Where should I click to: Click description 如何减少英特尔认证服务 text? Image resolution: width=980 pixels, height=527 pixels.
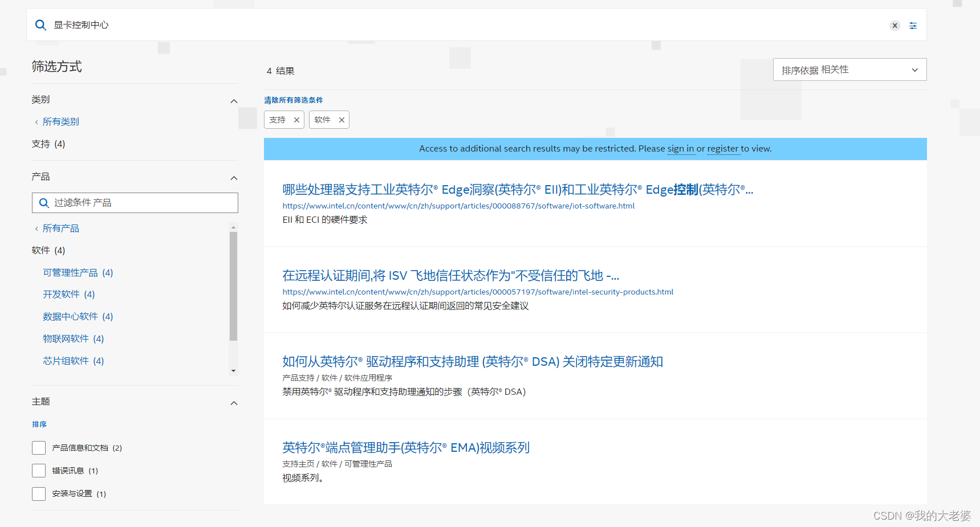pyautogui.click(x=405, y=306)
